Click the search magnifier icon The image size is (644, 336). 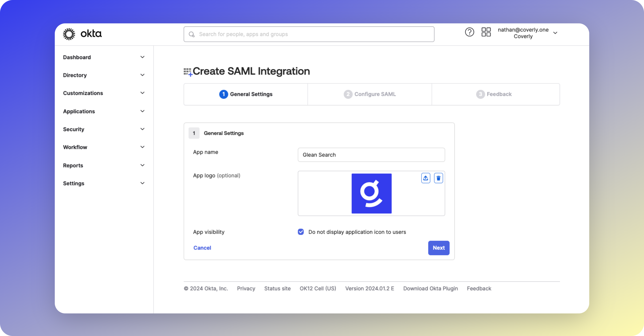pyautogui.click(x=192, y=34)
